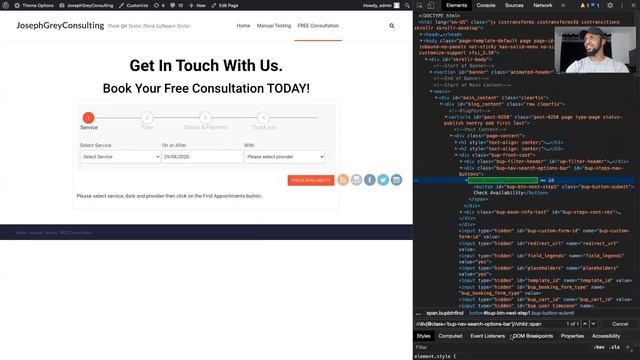Open the DevTools three-dot menu
Screen dimensions: 640x360
(622, 5)
